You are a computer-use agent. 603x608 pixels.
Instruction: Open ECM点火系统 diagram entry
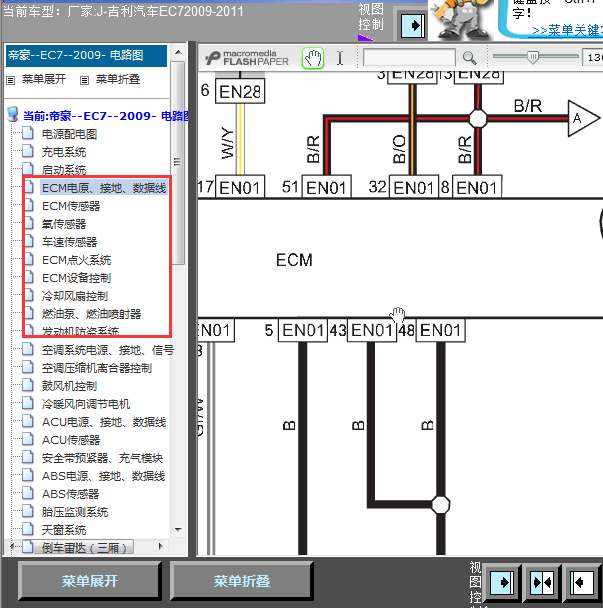coord(76,260)
